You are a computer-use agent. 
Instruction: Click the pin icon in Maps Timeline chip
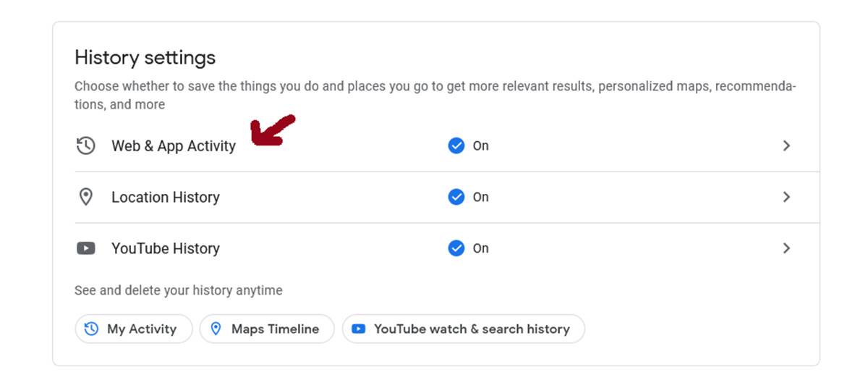click(215, 329)
